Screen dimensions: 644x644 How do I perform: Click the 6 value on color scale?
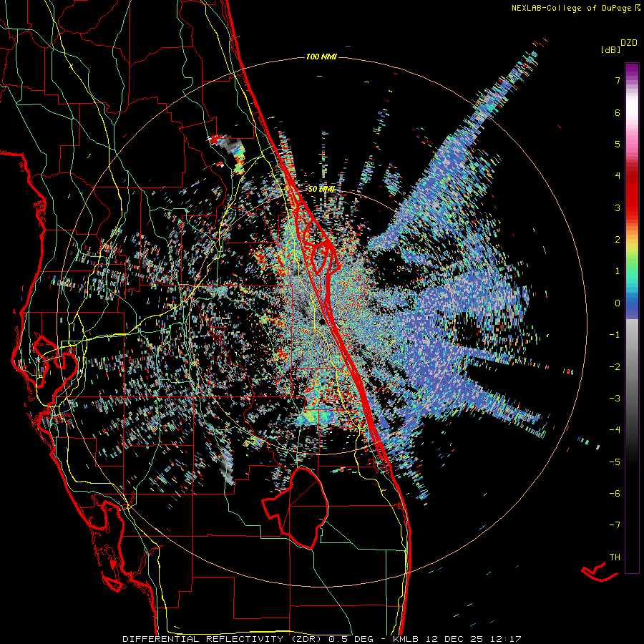click(618, 112)
